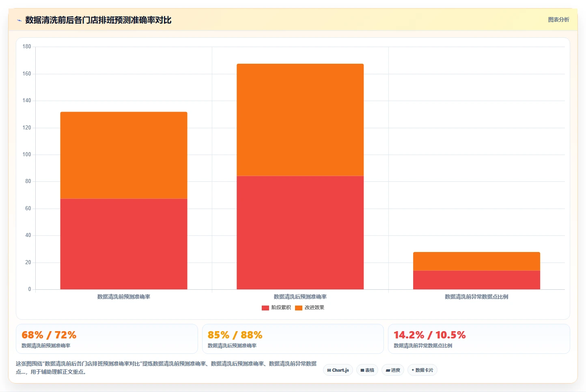Click the lightning icon beside the chart title
The image size is (586, 392).
point(19,20)
